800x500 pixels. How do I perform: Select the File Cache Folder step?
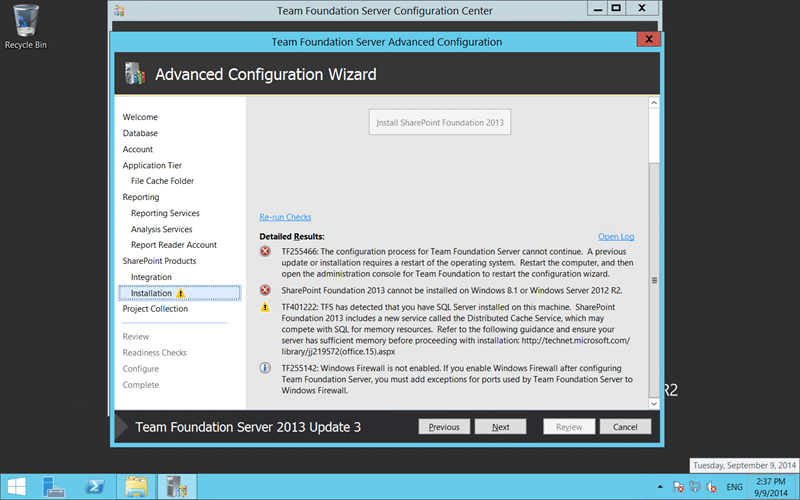(162, 181)
